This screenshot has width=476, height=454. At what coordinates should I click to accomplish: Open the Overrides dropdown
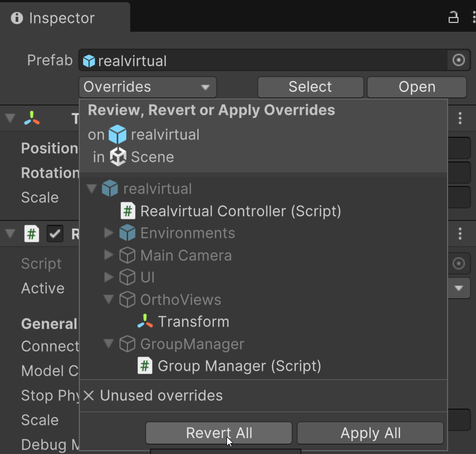(148, 87)
